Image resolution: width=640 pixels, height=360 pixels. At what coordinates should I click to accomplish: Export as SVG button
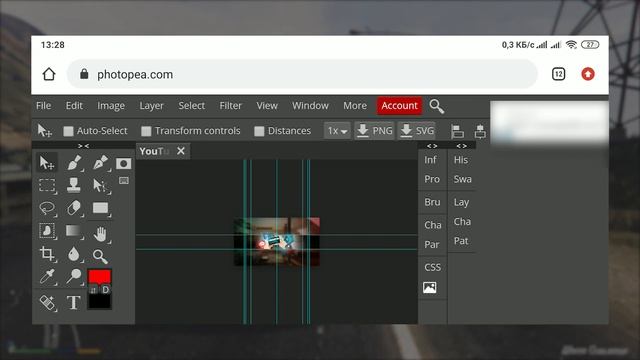pyautogui.click(x=417, y=131)
